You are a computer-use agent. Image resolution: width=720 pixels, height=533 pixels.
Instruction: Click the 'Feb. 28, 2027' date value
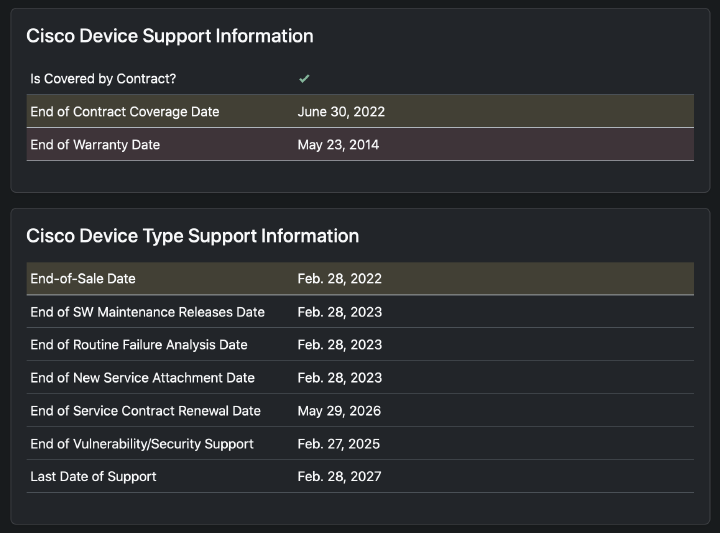(339, 477)
